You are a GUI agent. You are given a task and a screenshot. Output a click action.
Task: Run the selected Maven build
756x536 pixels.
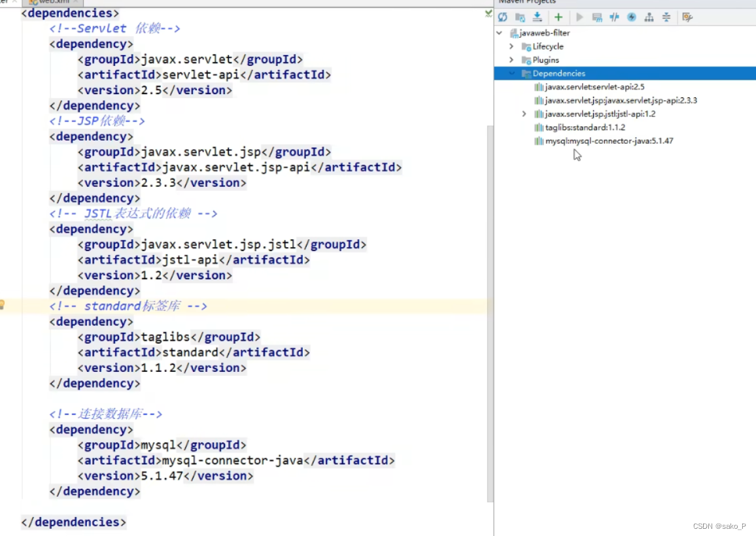tap(579, 18)
